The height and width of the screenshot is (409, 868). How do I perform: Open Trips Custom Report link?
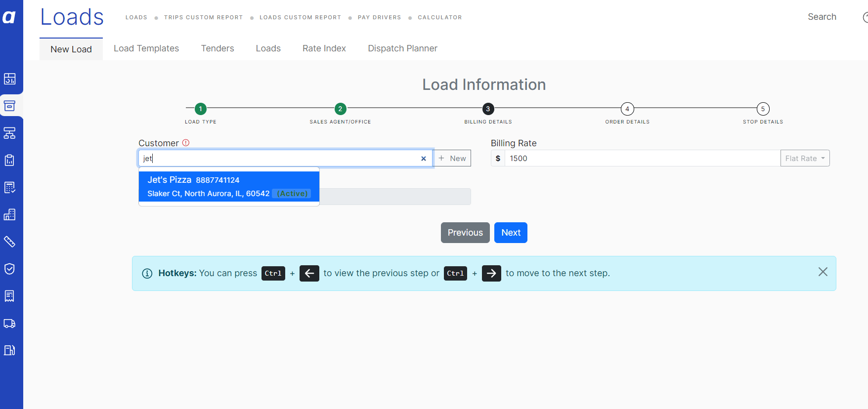click(204, 17)
